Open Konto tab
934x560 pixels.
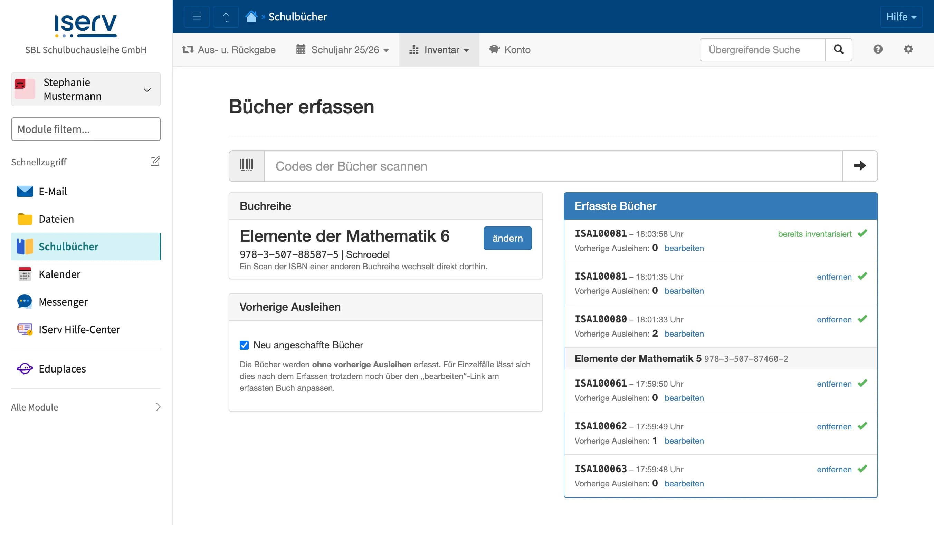(x=510, y=50)
